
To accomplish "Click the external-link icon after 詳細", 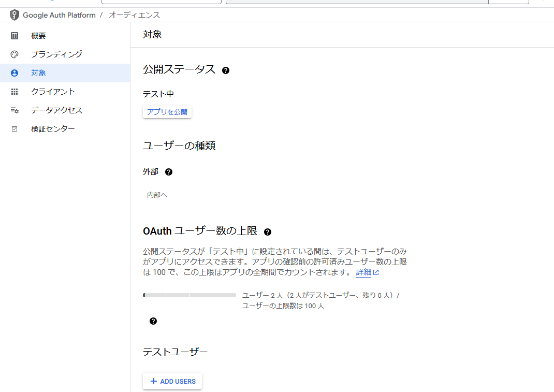I will 376,272.
